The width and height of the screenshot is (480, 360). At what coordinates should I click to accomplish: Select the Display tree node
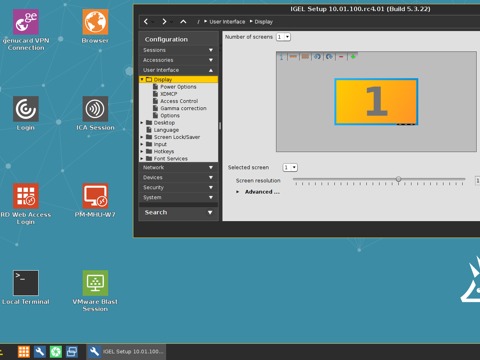click(x=178, y=79)
